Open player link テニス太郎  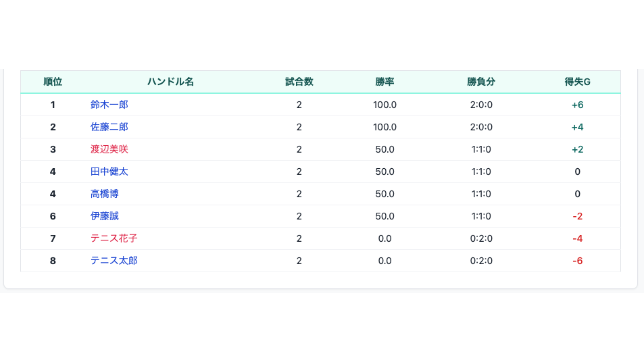[x=114, y=261]
